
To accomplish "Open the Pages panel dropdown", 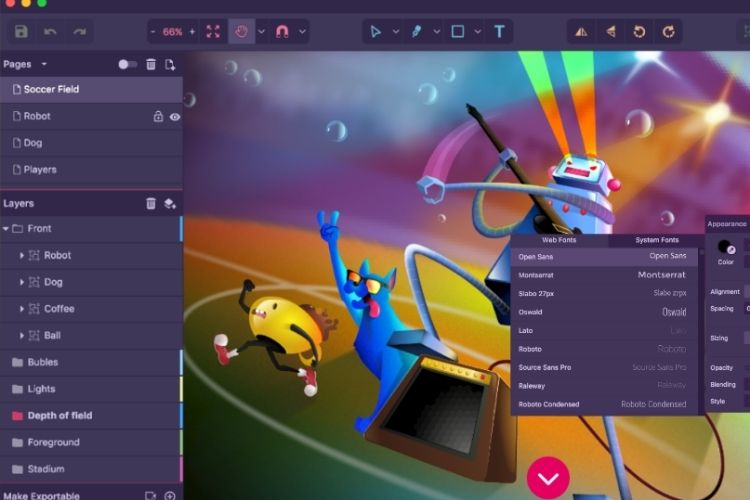I will [x=44, y=64].
